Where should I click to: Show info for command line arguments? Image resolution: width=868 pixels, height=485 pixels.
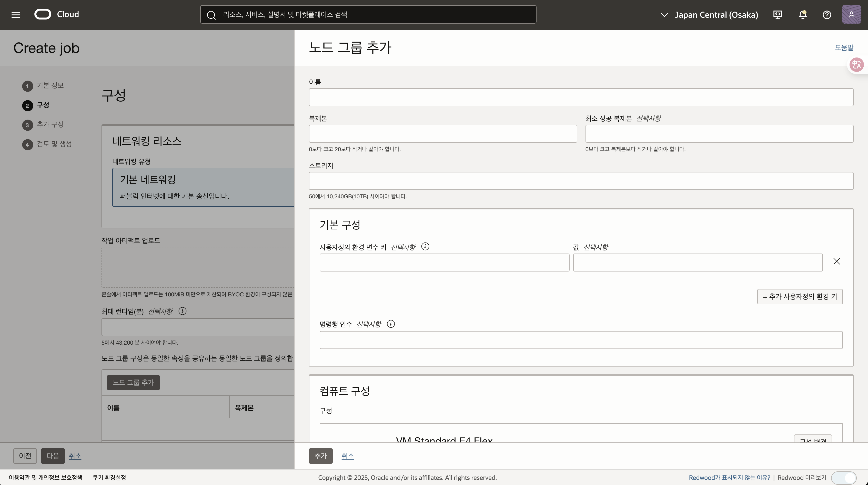coord(391,324)
